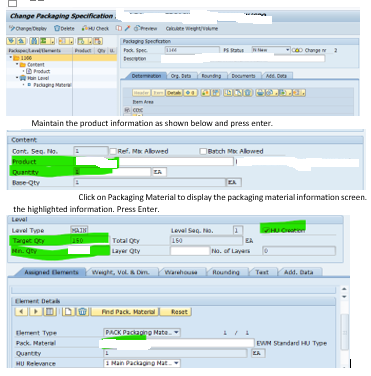This screenshot has height=376, width=371.
Task: Switch to the Determination tab
Action: [146, 76]
